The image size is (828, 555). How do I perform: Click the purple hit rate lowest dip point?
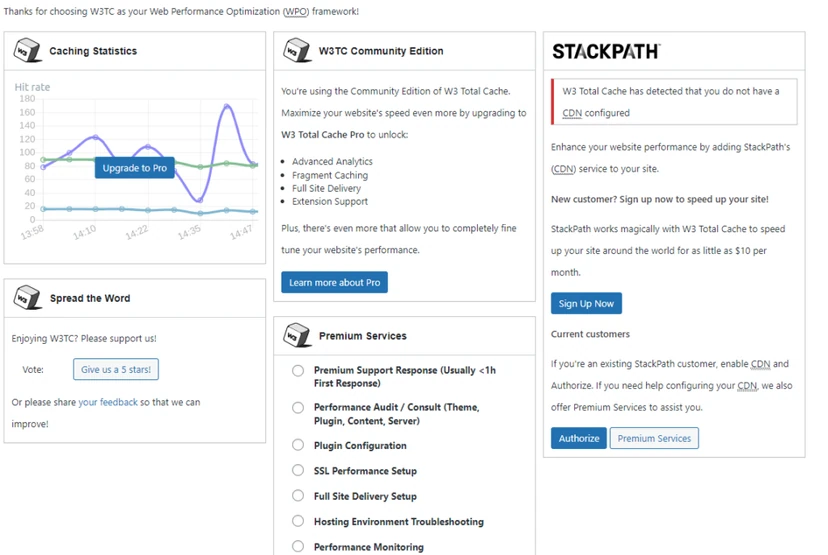[200, 200]
